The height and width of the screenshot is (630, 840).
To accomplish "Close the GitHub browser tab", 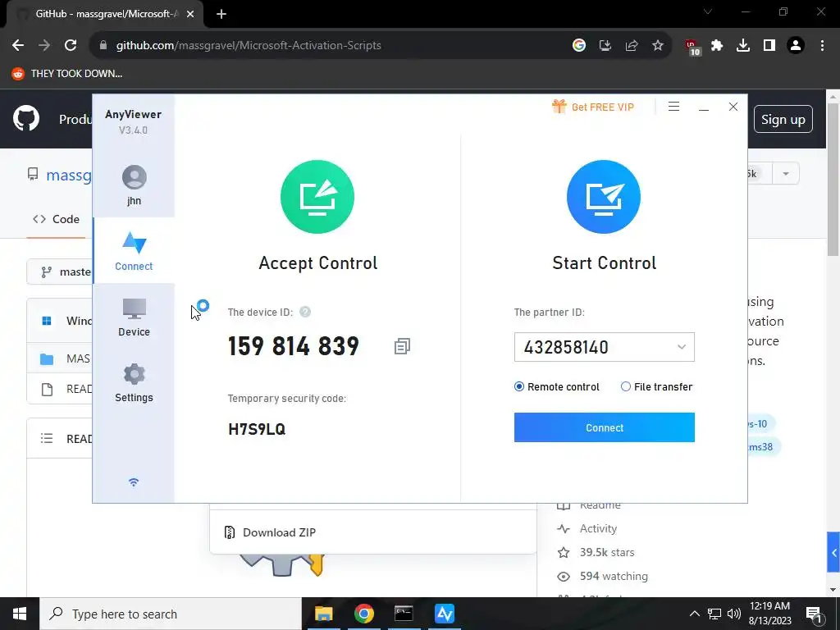I will [190, 14].
